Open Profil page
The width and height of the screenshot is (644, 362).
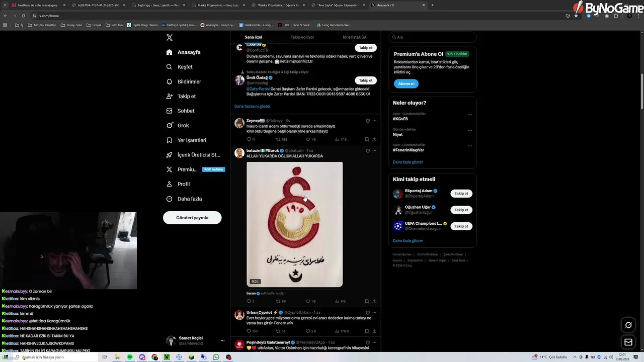click(178, 184)
